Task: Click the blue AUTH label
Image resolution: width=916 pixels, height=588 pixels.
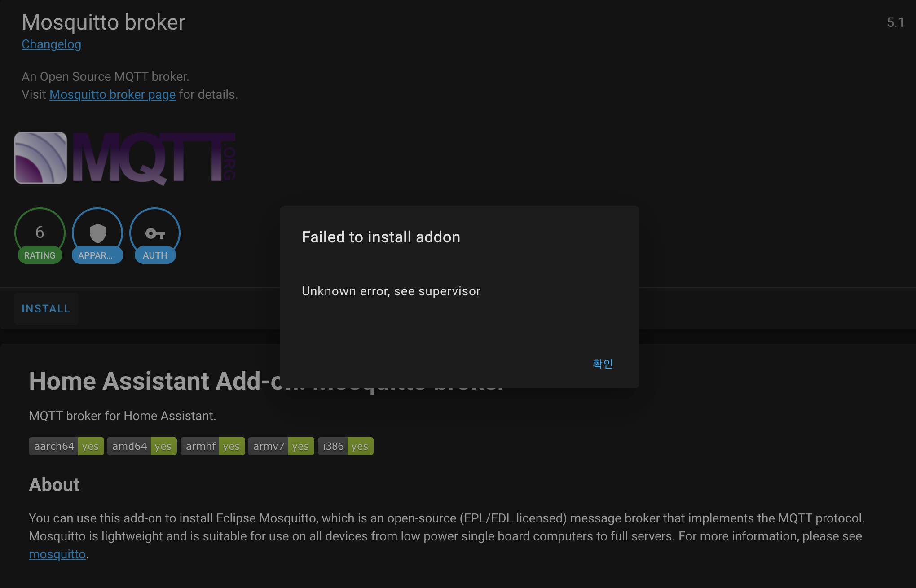Action: click(155, 255)
